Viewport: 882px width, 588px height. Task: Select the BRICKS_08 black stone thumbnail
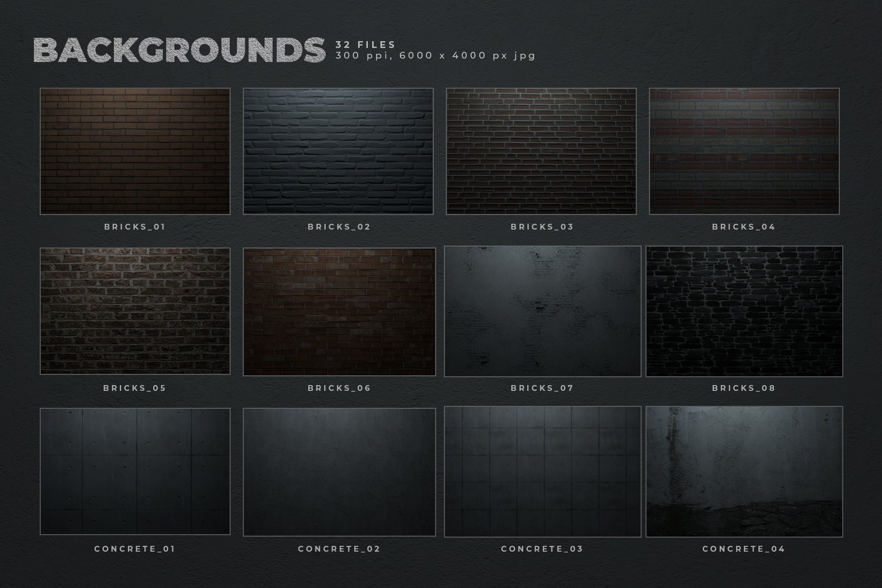(x=744, y=311)
